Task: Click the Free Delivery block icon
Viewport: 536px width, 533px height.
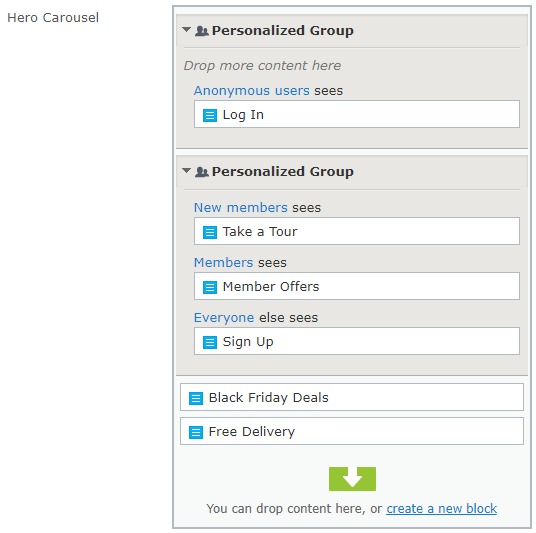Action: [196, 432]
